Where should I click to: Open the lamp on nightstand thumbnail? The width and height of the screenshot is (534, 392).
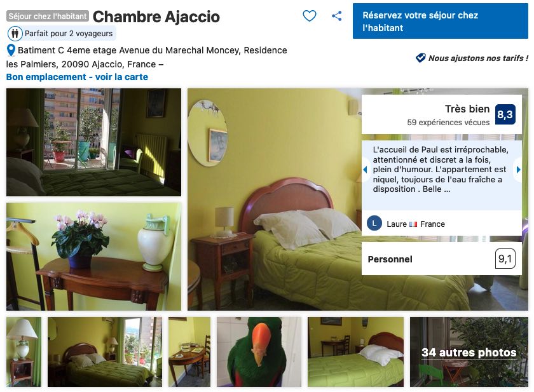click(24, 352)
